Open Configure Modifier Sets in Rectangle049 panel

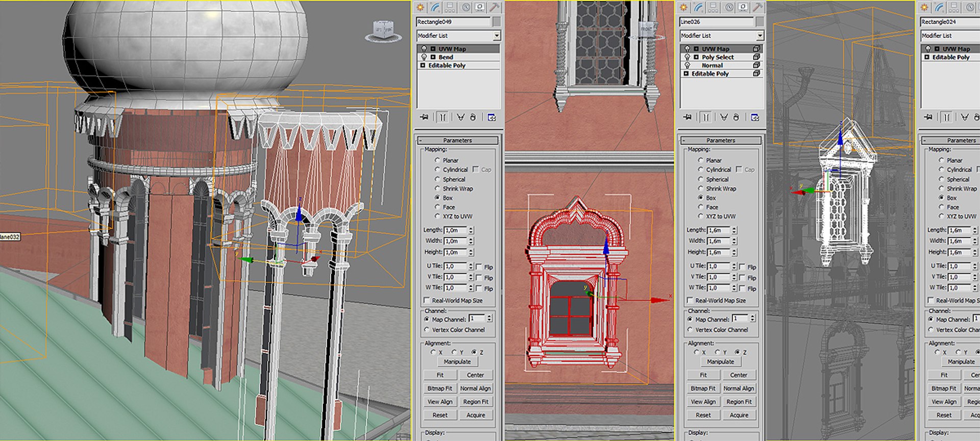[492, 117]
